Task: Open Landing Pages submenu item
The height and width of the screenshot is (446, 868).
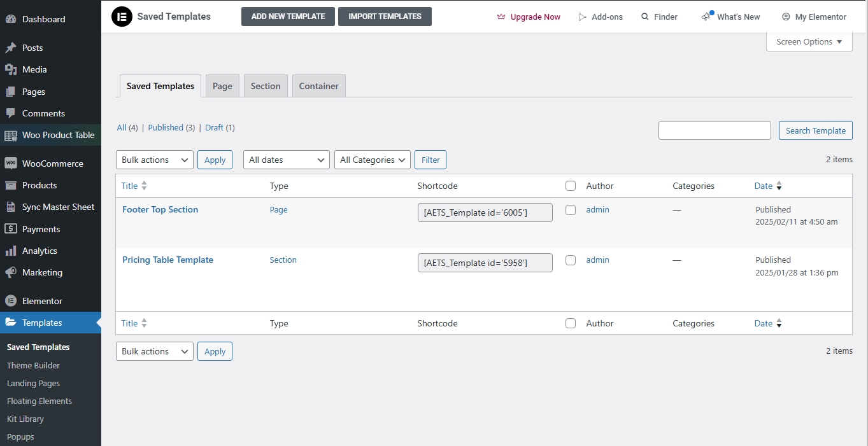Action: point(33,383)
